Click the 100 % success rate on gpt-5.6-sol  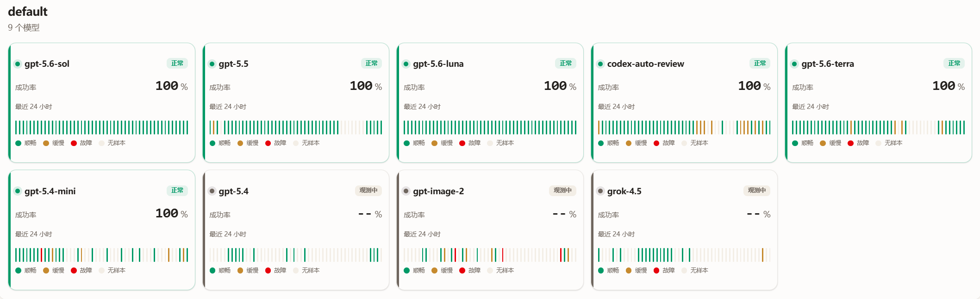coord(172,86)
